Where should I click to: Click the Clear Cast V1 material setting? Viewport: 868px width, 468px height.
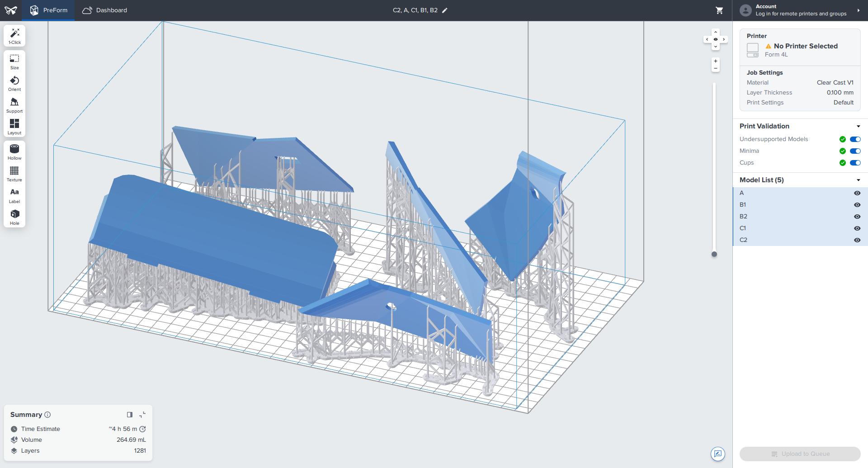(x=835, y=83)
